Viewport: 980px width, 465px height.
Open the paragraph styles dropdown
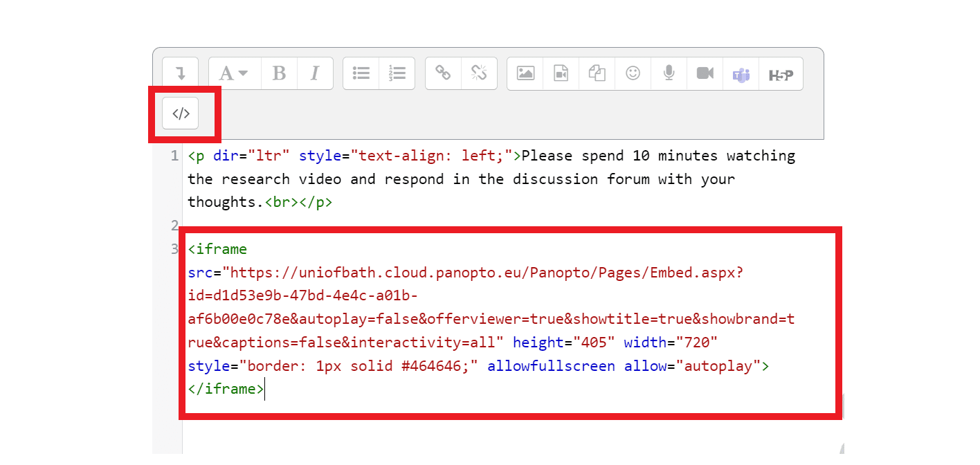click(x=234, y=73)
